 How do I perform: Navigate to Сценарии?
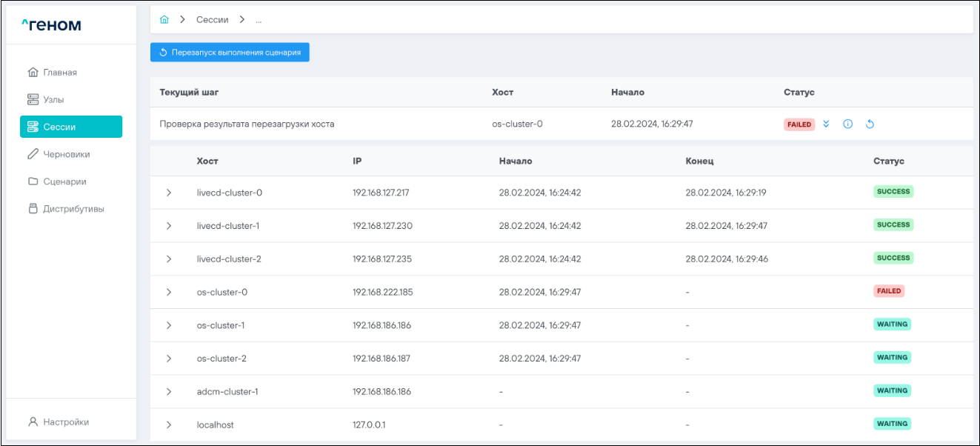click(x=64, y=182)
